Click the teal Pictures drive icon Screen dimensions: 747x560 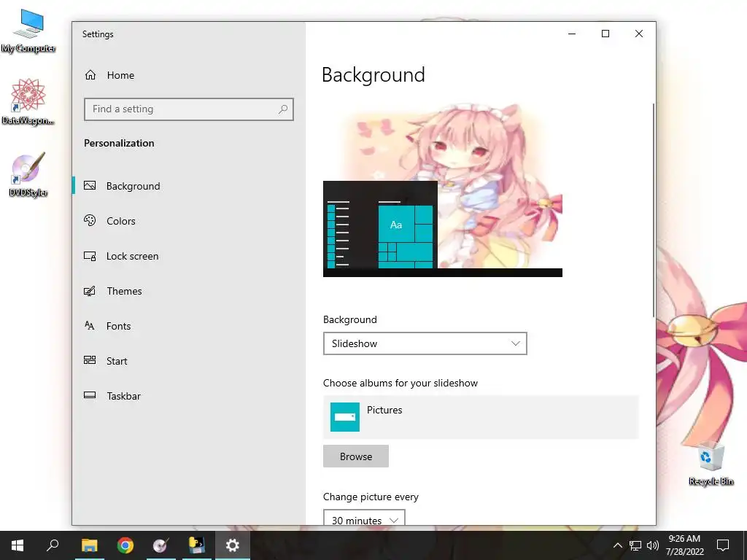point(345,417)
